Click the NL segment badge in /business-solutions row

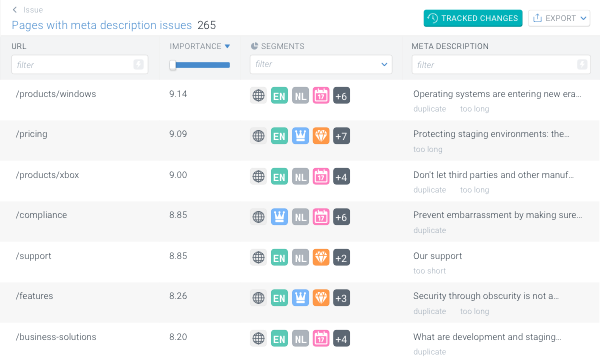[x=300, y=339]
